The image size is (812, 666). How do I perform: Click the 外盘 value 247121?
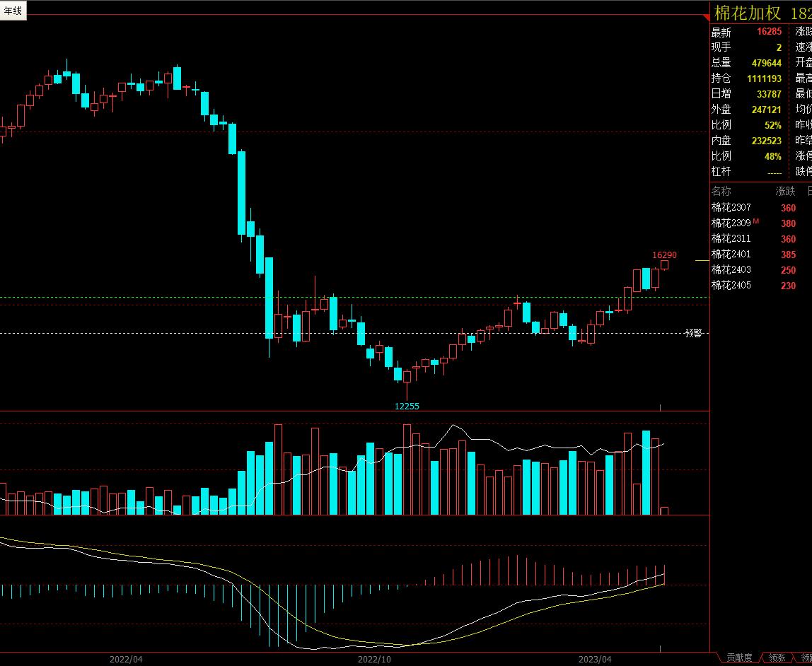tap(767, 110)
